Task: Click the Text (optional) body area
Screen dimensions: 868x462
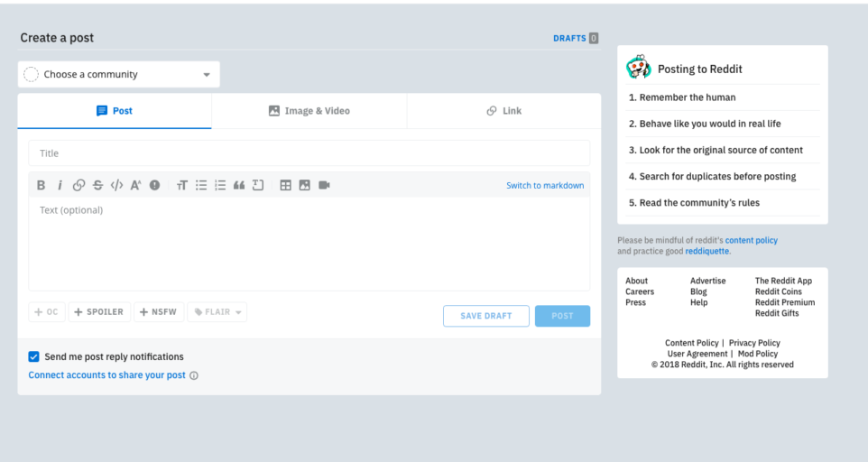Action: (309, 244)
